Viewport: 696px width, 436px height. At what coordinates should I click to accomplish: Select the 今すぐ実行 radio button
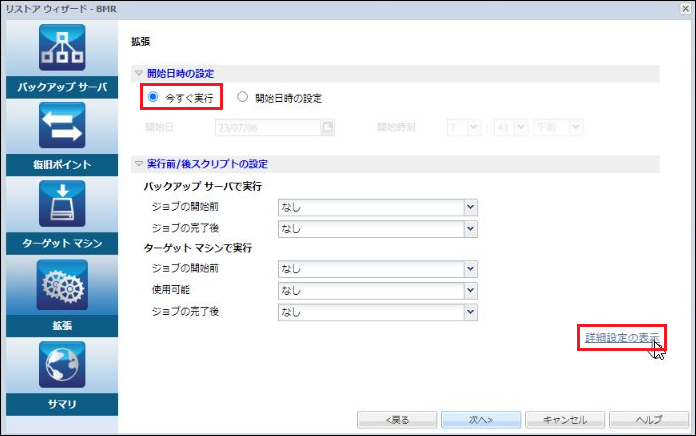coord(153,97)
